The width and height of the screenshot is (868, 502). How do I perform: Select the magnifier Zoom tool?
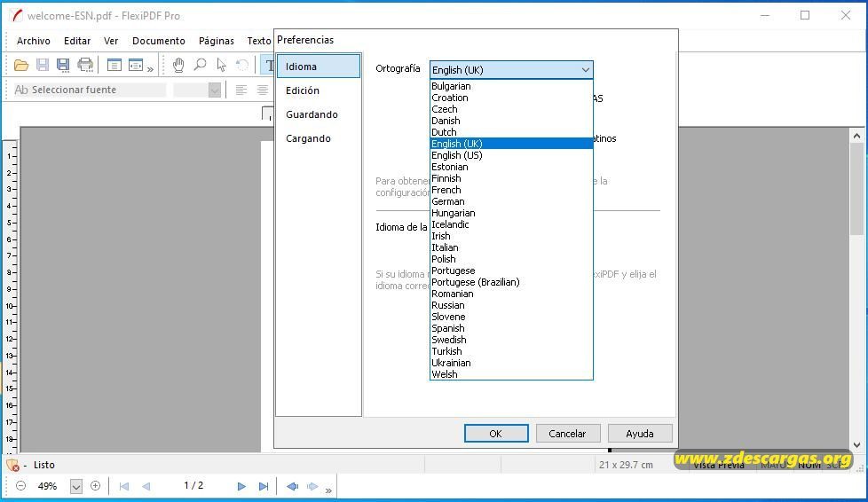(200, 65)
